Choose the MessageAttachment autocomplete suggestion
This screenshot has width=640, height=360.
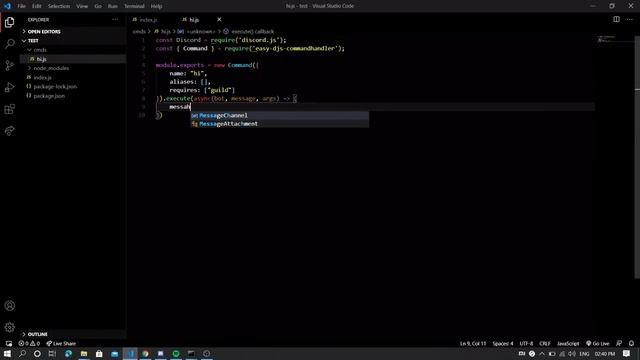coord(280,124)
